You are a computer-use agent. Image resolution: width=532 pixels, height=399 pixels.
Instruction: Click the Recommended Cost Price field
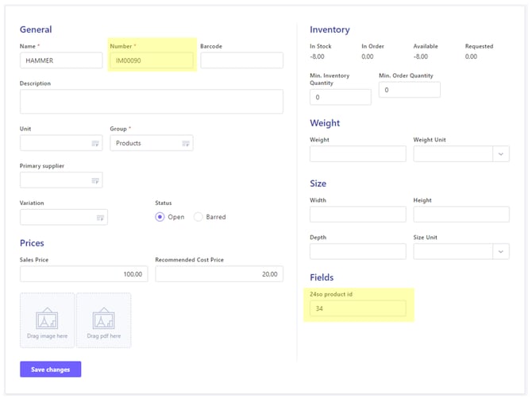218,274
